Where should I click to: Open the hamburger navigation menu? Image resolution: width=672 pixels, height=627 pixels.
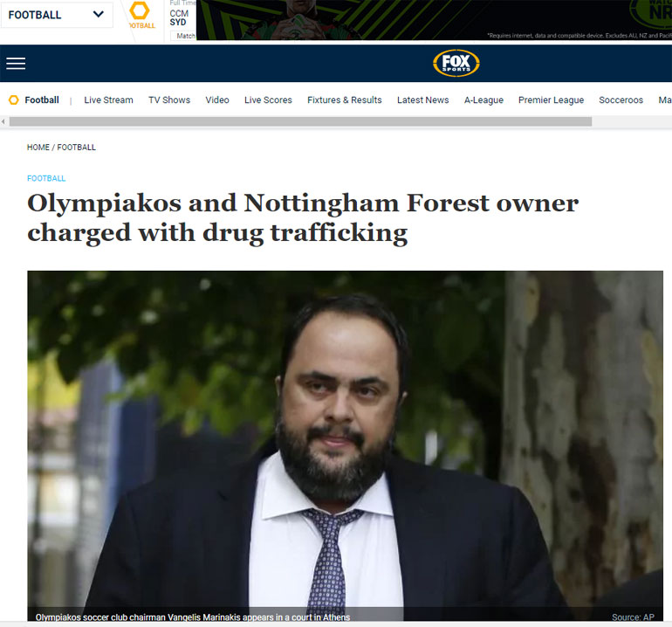[x=16, y=64]
